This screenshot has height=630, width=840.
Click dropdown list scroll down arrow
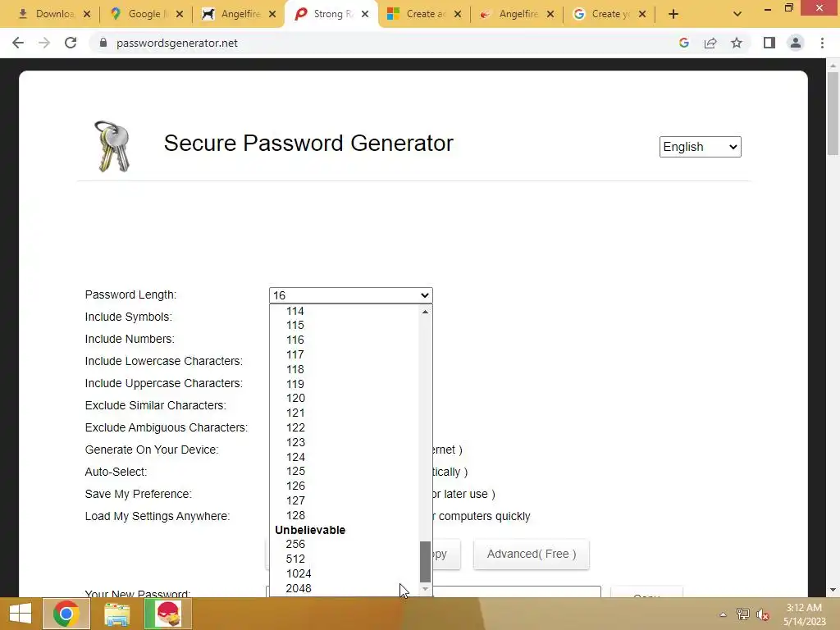coord(426,589)
